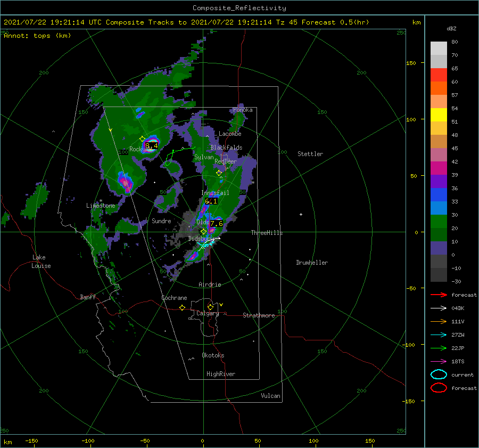Image resolution: width=479 pixels, height=448 pixels.
Task: Click the yellow diamond marker near Cochrane
Action: pyautogui.click(x=183, y=307)
